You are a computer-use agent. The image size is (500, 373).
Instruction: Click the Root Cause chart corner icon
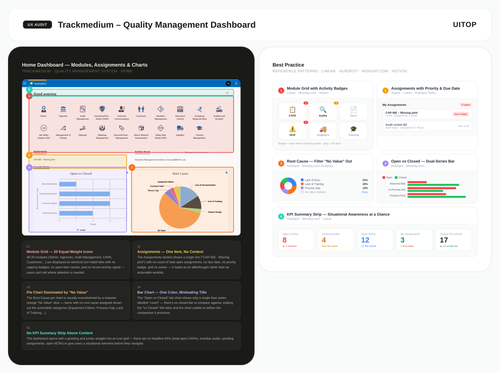pos(227,173)
